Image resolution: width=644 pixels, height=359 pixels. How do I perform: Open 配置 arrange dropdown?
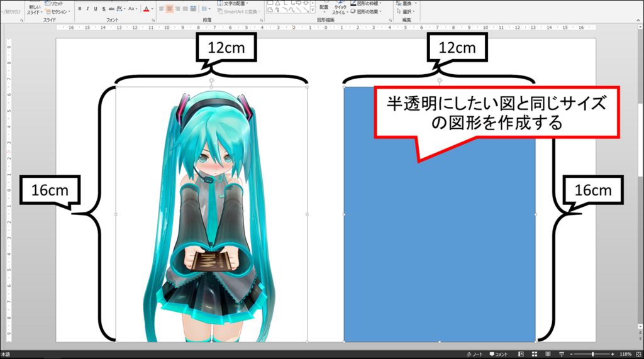click(324, 8)
